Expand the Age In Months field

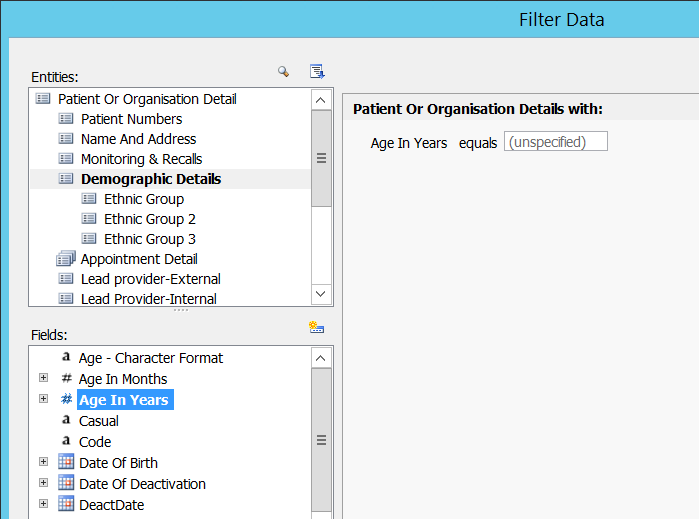pos(43,378)
